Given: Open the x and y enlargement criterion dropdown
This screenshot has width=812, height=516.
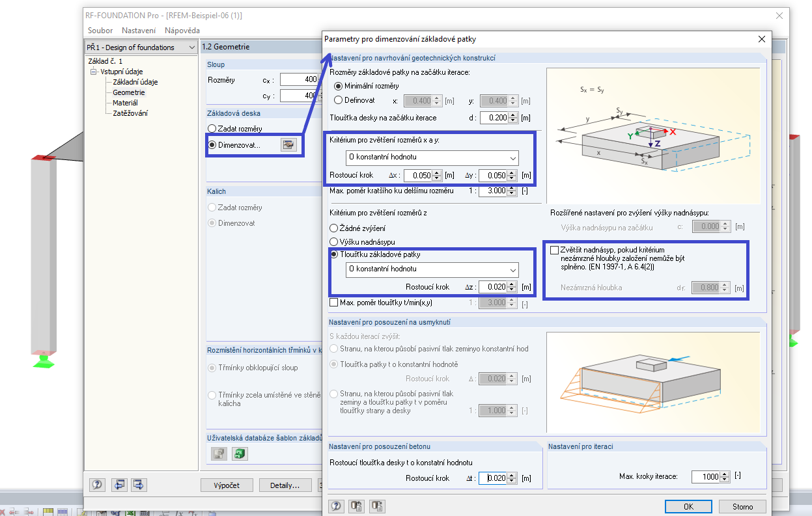Looking at the screenshot, I should click(432, 157).
